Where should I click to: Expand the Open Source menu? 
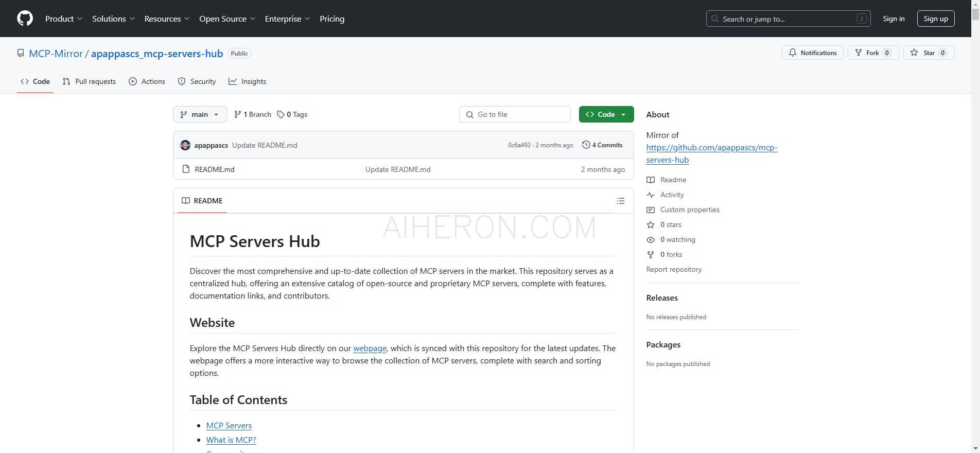(x=227, y=19)
